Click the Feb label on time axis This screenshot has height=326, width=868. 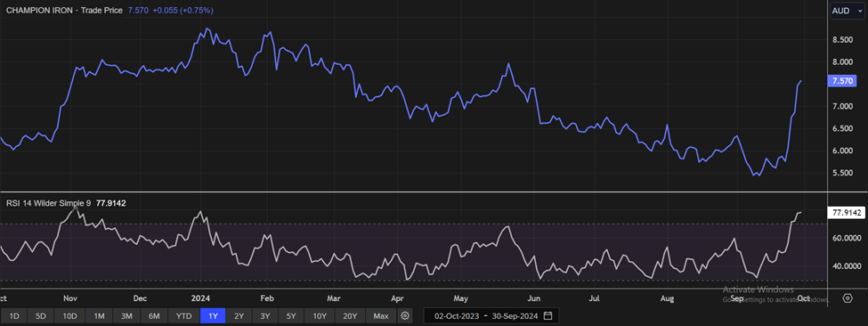267,298
